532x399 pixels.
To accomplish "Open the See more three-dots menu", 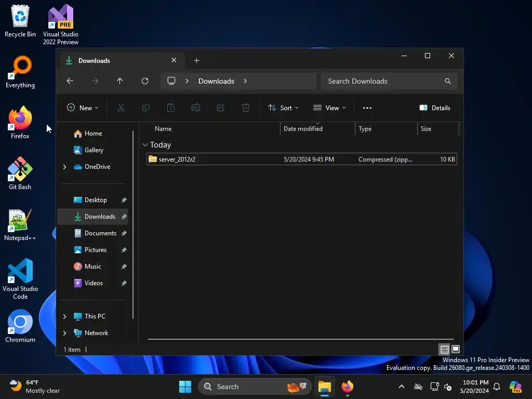I will 367,108.
